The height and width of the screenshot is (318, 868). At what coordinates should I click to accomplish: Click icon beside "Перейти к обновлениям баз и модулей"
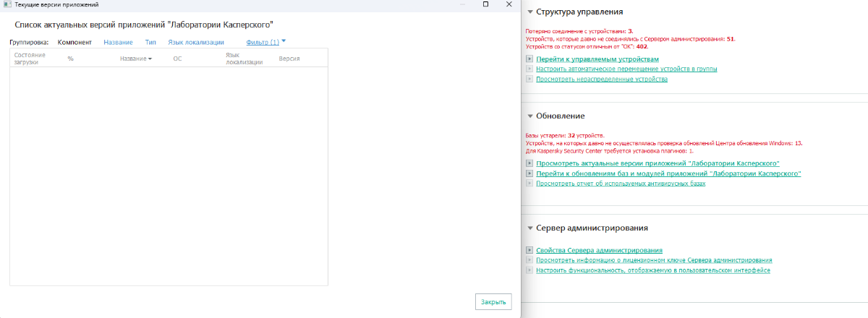point(529,174)
